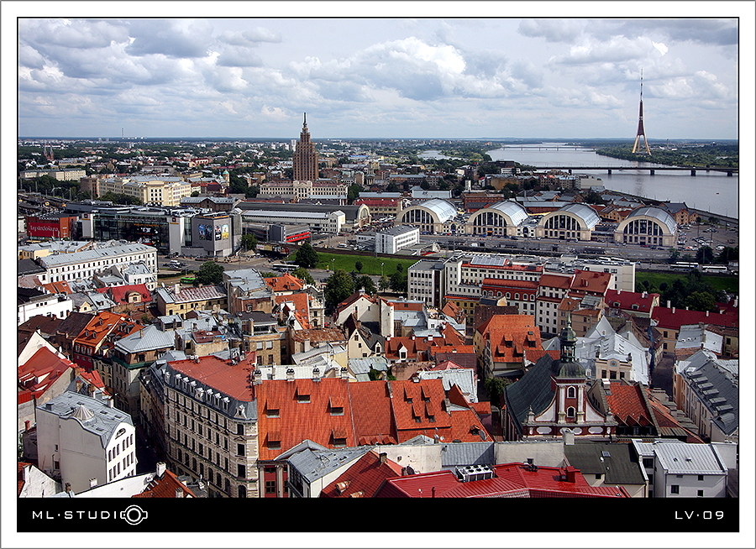Click the second market pavilion from left
This screenshot has width=756, height=549.
coord(497,218)
